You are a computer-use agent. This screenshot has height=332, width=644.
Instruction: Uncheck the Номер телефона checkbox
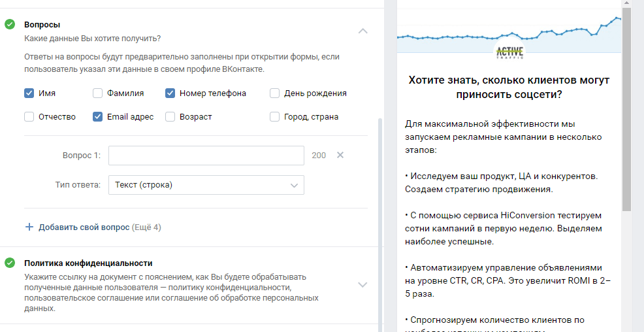[x=170, y=93]
